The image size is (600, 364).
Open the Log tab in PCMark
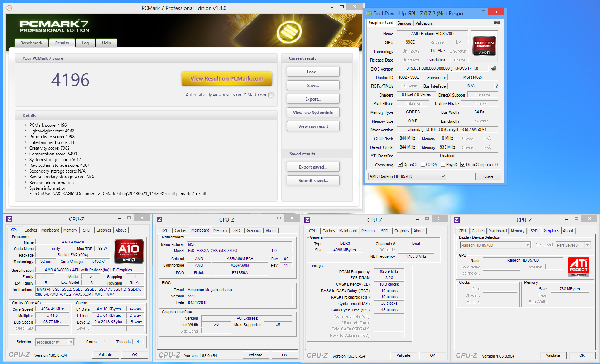(x=85, y=43)
